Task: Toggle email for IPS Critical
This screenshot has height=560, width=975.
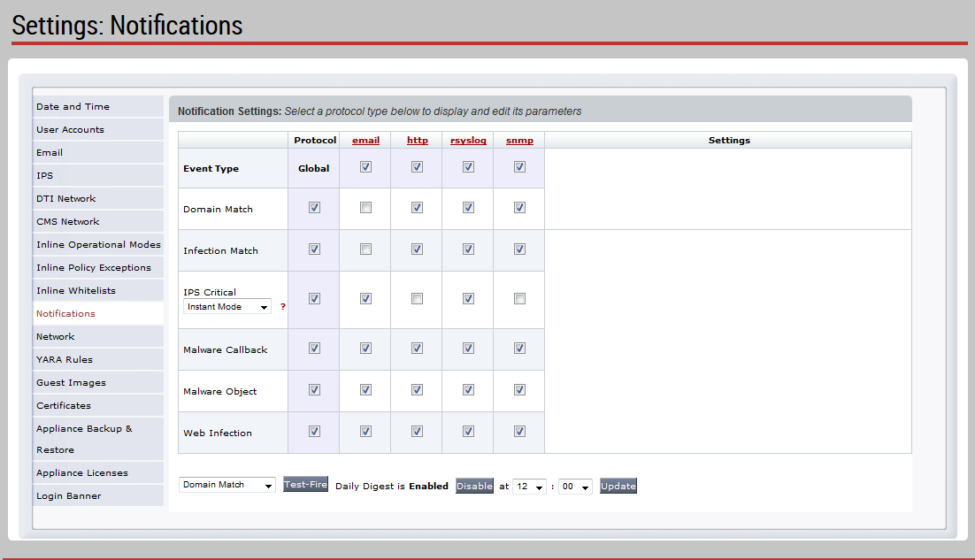Action: click(x=365, y=299)
